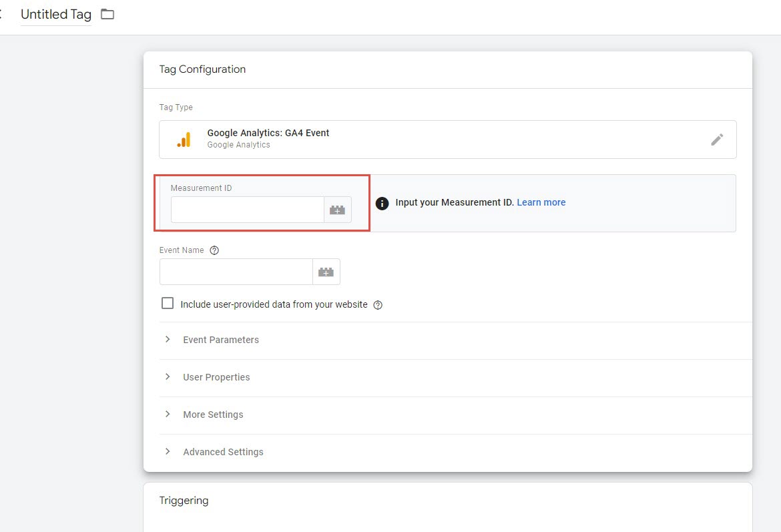Click inside the Measurement ID input field
The width and height of the screenshot is (781, 532).
246,209
